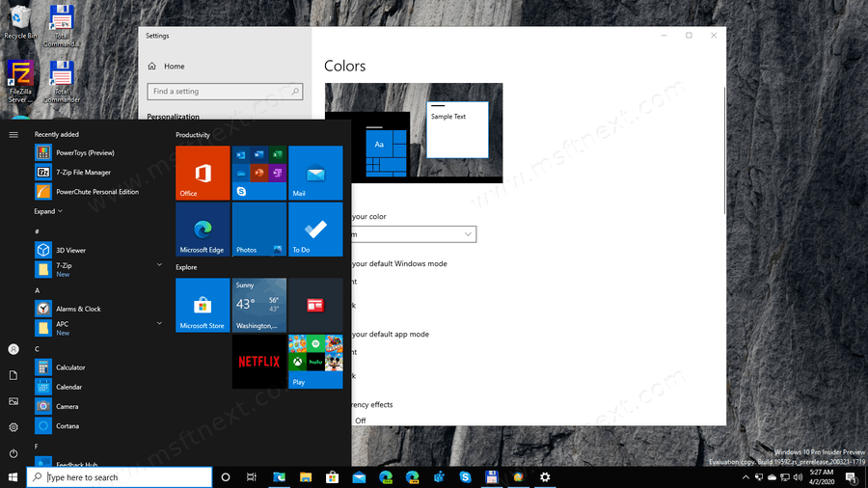Open the Washington weather tile
The height and width of the screenshot is (488, 868).
(259, 305)
